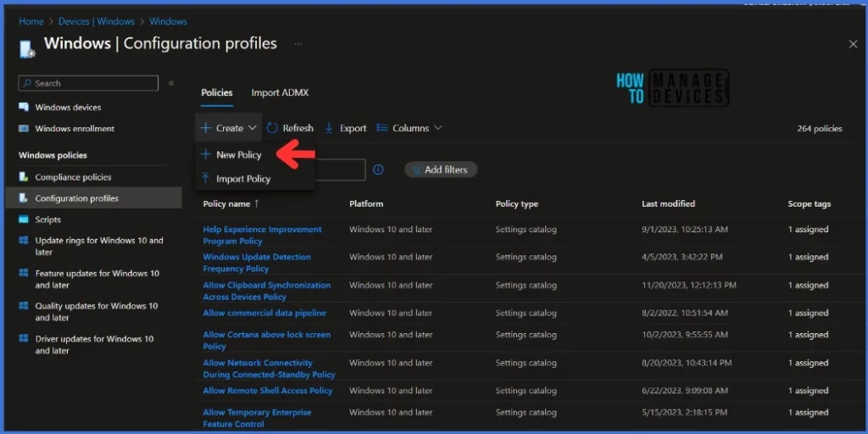Screen dimensions: 868x434
Task: Collapse the sidebar with double chevron
Action: 171,83
